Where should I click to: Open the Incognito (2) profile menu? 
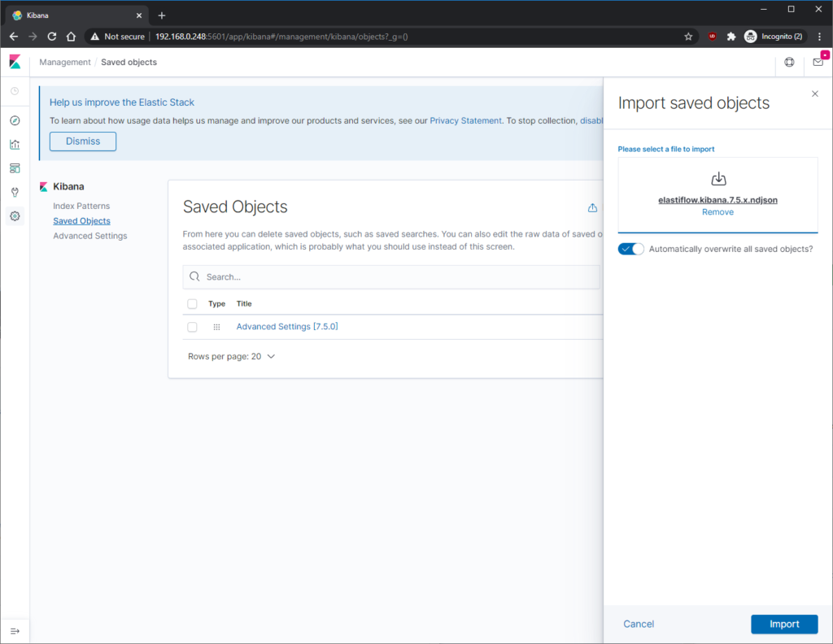click(x=774, y=37)
